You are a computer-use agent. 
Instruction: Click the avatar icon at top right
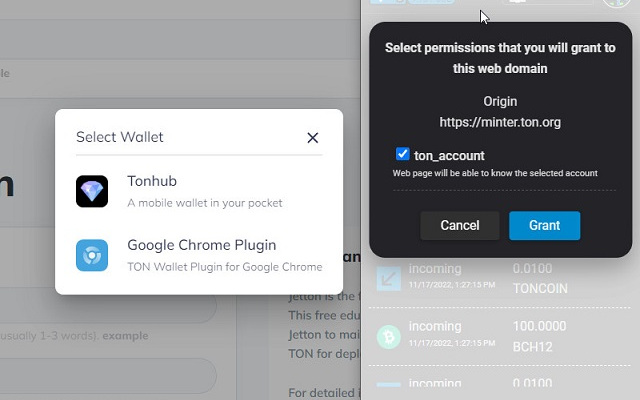tap(616, 2)
